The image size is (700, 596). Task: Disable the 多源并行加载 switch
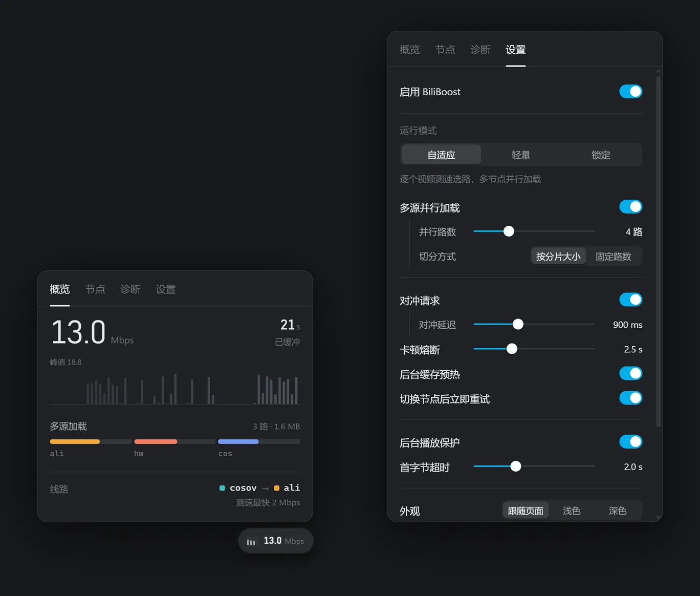pos(630,207)
